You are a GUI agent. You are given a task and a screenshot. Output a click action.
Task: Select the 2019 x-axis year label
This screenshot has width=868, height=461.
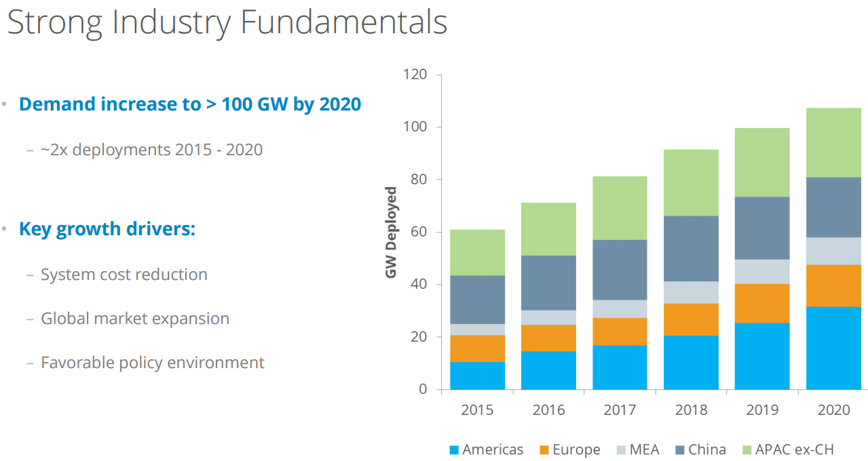point(762,410)
